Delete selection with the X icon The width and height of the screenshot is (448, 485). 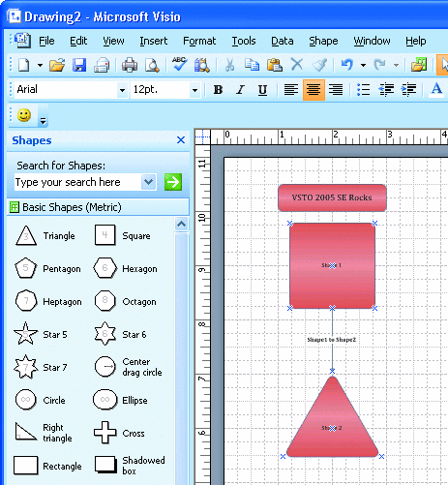click(x=297, y=64)
